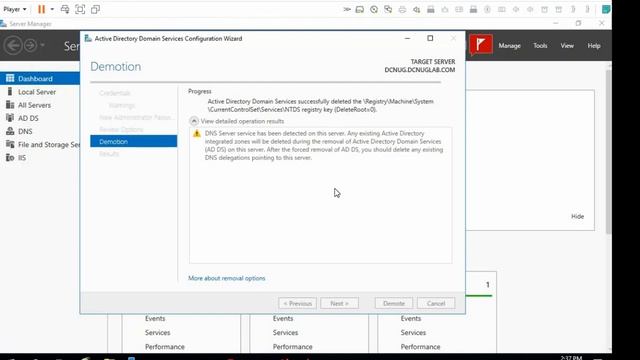Click the Previous button
This screenshot has height=360, width=640.
(x=297, y=303)
